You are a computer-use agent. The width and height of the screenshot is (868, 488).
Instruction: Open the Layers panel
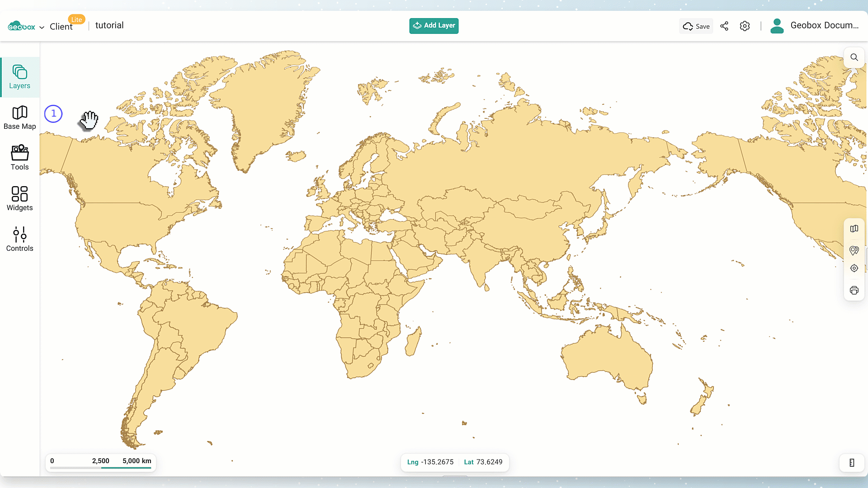(20, 77)
